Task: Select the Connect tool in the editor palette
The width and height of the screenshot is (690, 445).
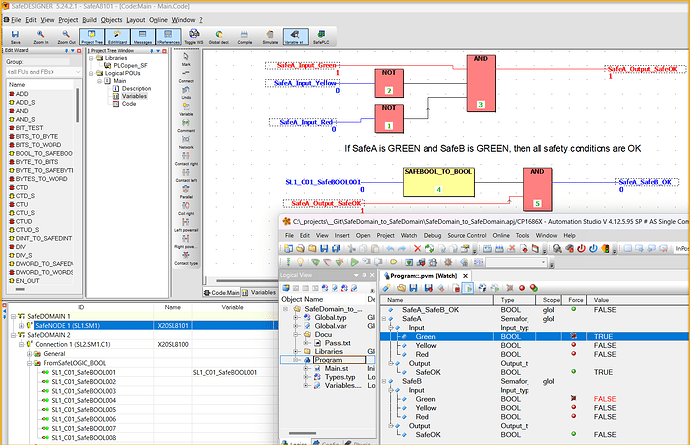Action: point(186,71)
